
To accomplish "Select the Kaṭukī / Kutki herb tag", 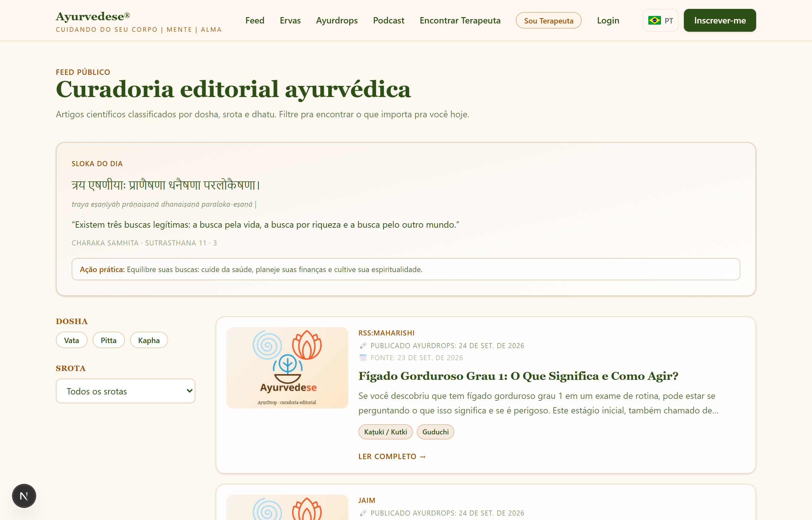I will 385,432.
